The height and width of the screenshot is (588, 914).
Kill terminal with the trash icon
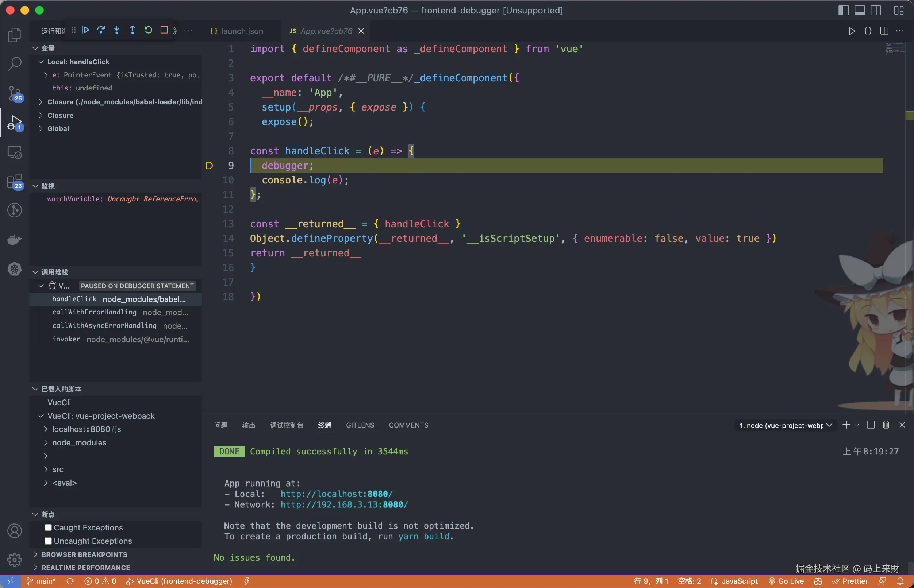pos(886,425)
